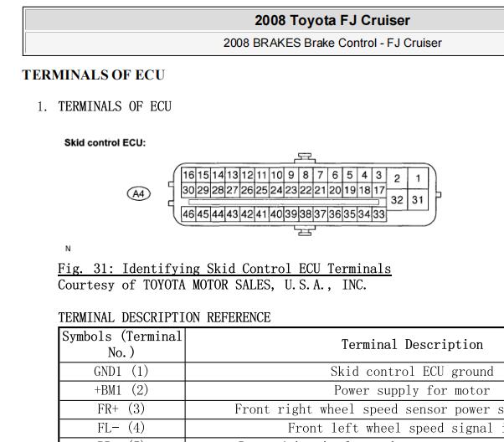Click terminal 12 in connector diagram

[247, 175]
